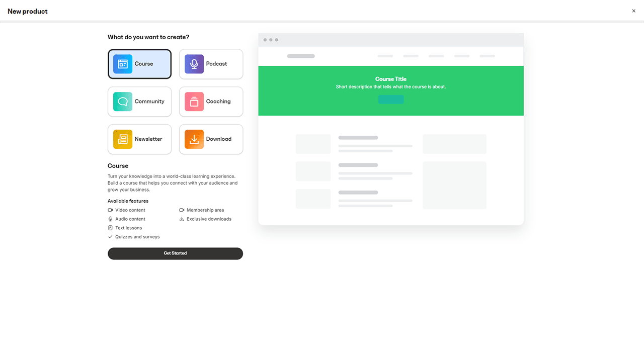The height and width of the screenshot is (362, 644).
Task: Click the microphone icon beside Audio content
Action: coord(110,219)
